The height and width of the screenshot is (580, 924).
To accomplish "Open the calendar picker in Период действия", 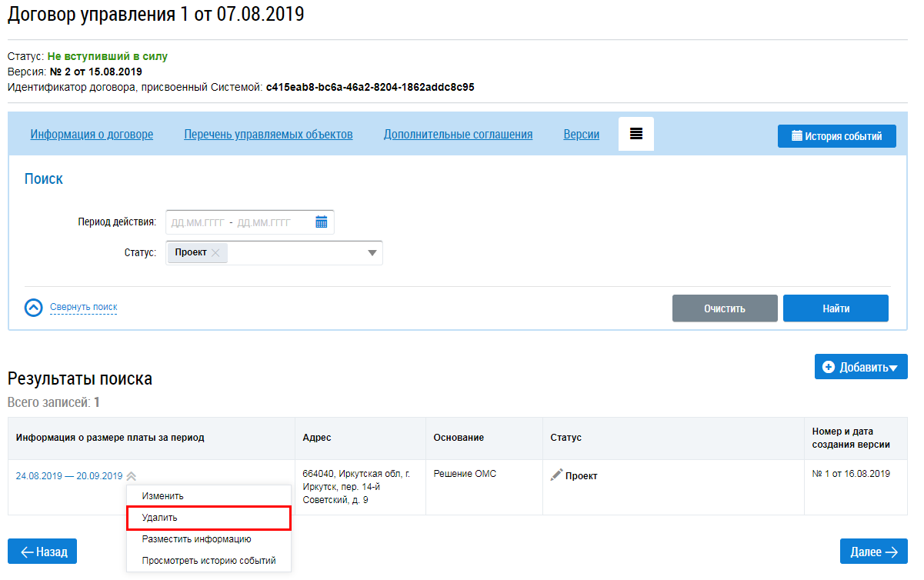I will pyautogui.click(x=322, y=222).
